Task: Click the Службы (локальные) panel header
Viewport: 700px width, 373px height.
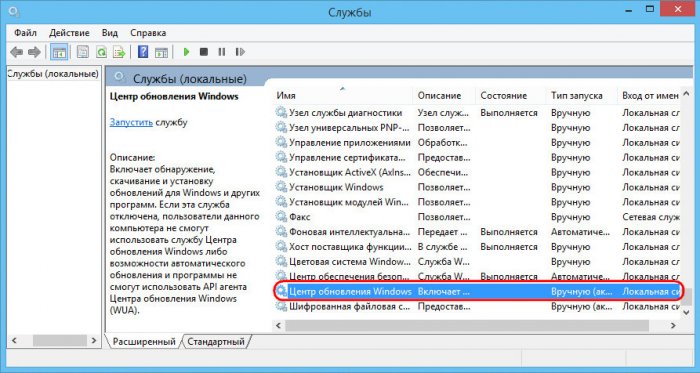Action: coord(190,79)
